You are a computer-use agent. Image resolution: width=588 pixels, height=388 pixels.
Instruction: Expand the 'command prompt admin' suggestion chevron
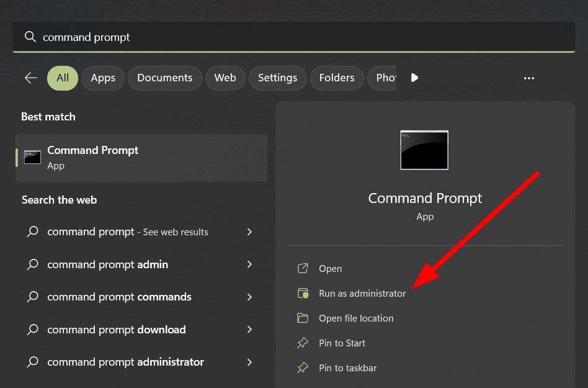(249, 264)
